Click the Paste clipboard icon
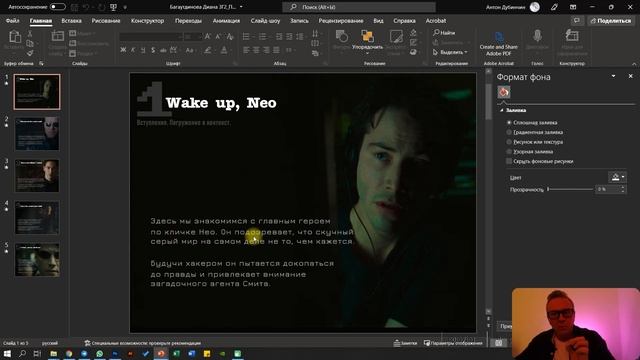 pos(15,37)
